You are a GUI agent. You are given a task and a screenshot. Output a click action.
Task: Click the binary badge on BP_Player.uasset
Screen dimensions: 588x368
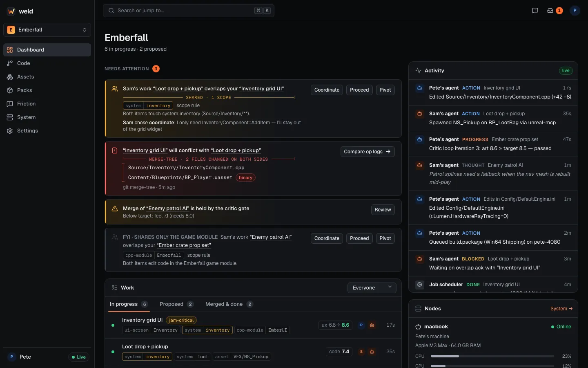coord(245,177)
